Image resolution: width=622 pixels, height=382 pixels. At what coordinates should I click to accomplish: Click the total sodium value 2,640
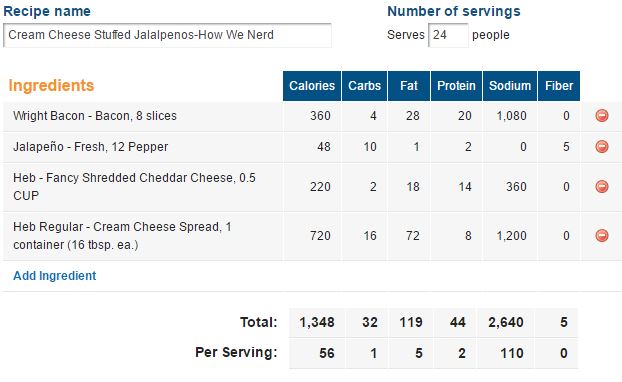506,322
